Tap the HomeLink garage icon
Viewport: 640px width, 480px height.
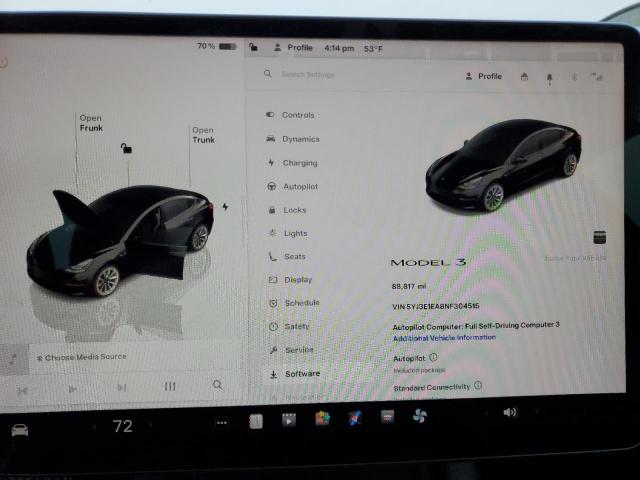coord(524,77)
